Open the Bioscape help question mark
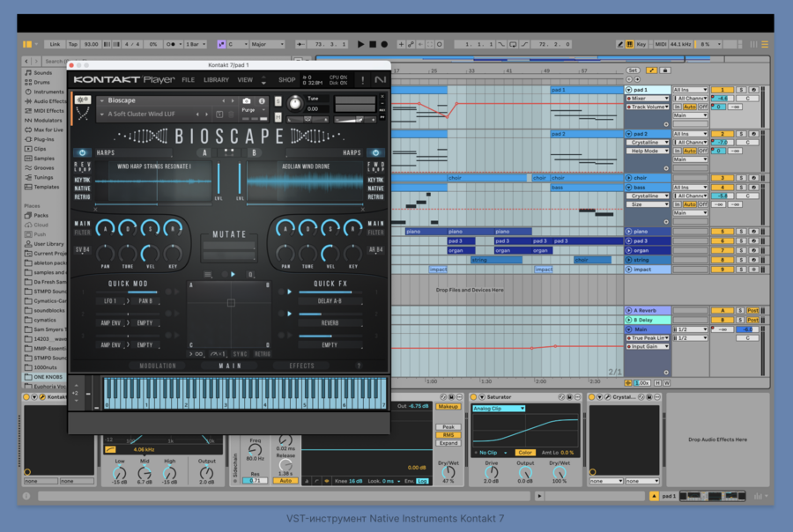Screen dimensions: 793x532 [x=359, y=366]
